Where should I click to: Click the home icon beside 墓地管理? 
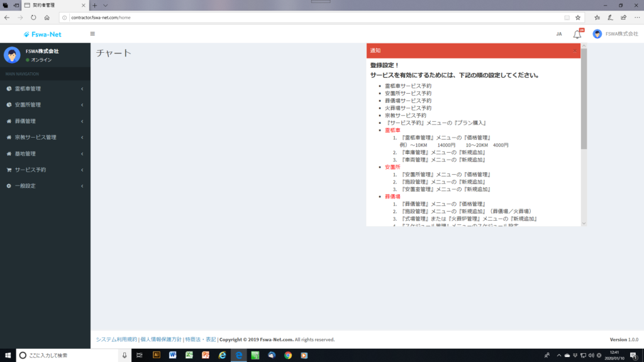9,153
